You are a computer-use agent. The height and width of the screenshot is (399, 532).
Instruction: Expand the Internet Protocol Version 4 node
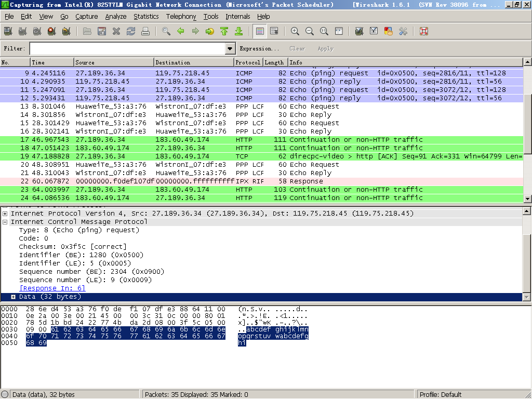(x=5, y=214)
